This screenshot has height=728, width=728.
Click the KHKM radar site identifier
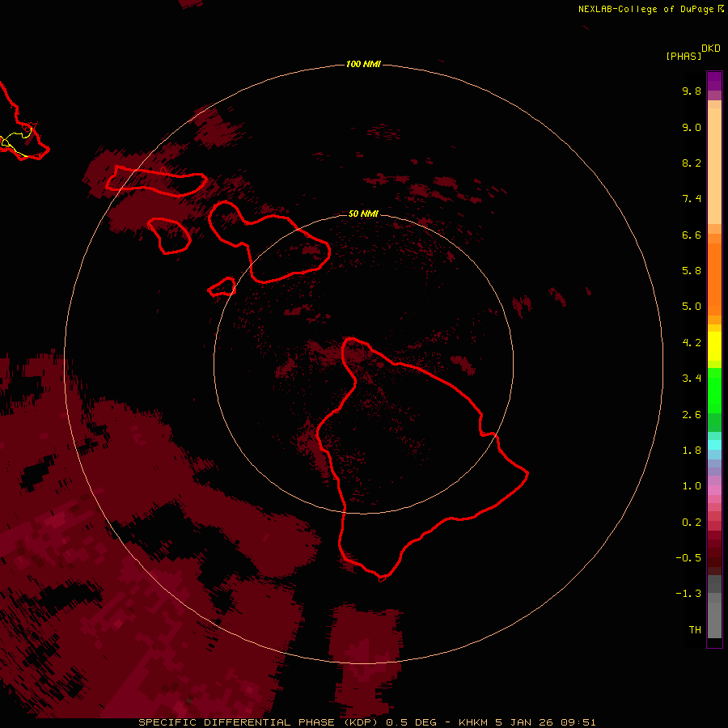point(473,722)
